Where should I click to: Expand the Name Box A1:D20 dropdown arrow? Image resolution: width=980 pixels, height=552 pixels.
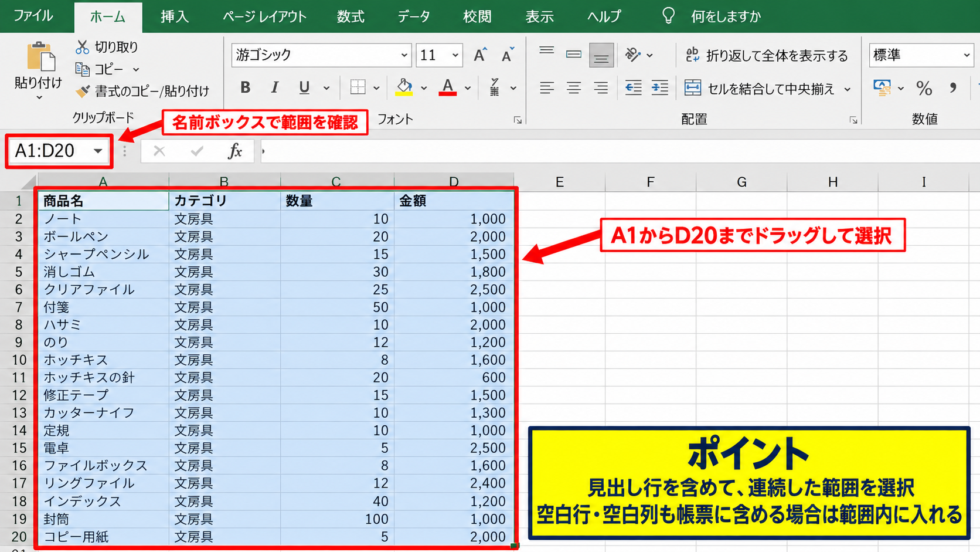(98, 151)
